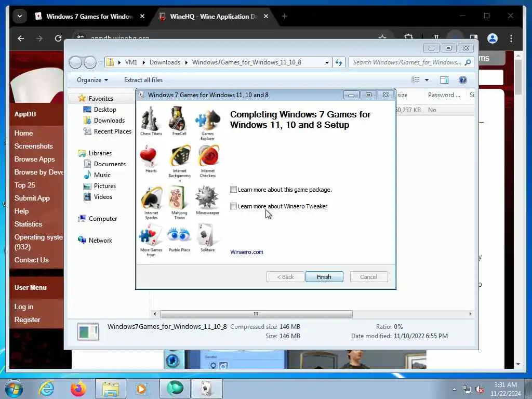Screen dimensions: 532x399
Task: Click the Purble Place eyes icon
Action: pyautogui.click(x=179, y=235)
